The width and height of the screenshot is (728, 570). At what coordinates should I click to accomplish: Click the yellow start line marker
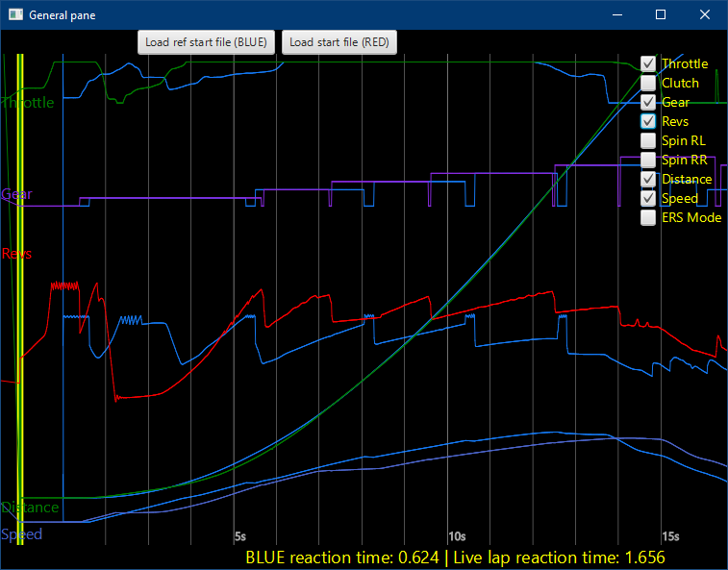pos(20,288)
